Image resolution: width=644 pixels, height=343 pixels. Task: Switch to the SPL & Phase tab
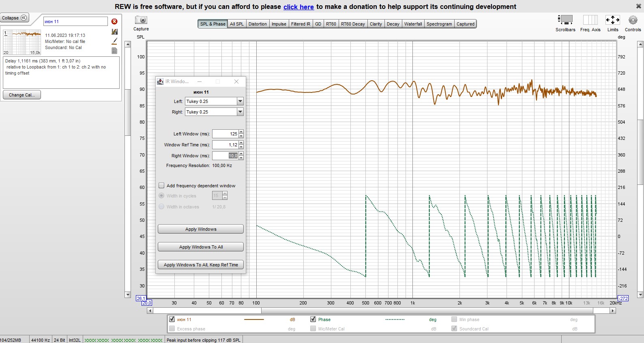213,24
